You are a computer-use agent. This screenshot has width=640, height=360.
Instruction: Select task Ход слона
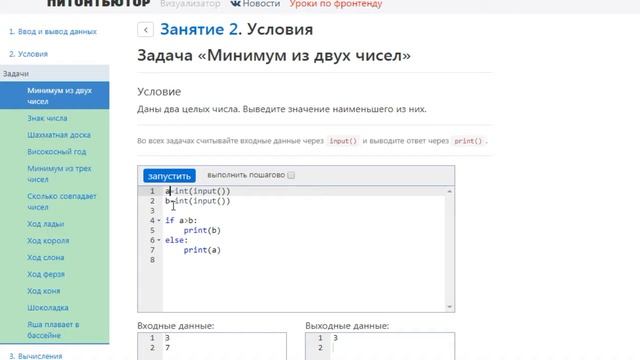pos(46,257)
